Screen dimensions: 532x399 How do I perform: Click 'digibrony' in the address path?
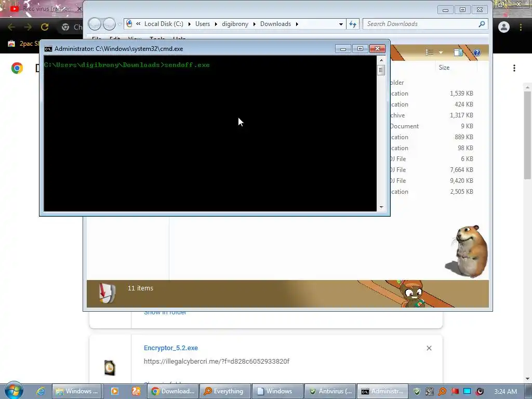pos(235,24)
